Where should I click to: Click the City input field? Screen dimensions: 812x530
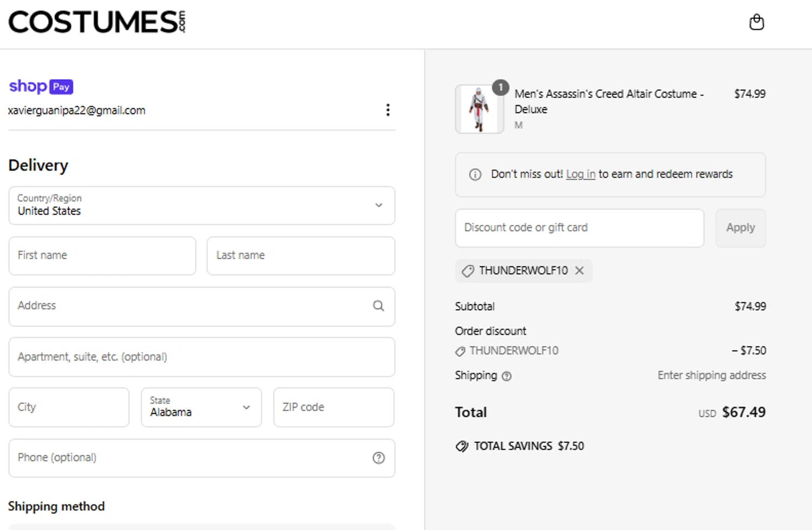(x=69, y=407)
